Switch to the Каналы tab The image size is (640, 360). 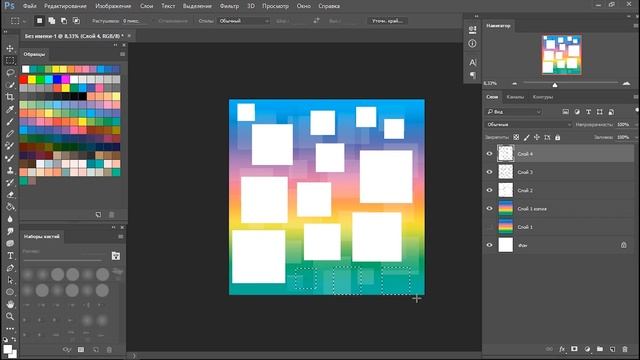[x=515, y=97]
